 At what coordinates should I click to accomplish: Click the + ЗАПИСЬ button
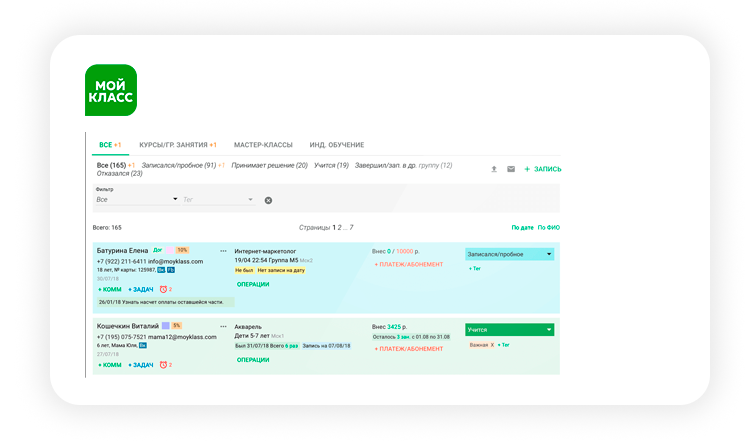(542, 169)
